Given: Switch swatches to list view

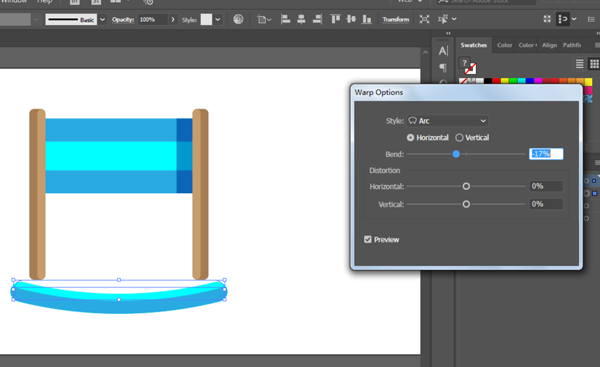Looking at the screenshot, I should [x=579, y=64].
